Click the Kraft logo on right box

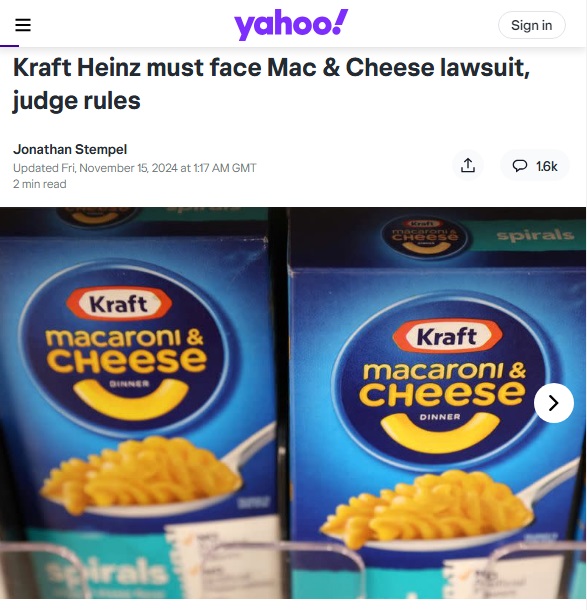point(447,336)
